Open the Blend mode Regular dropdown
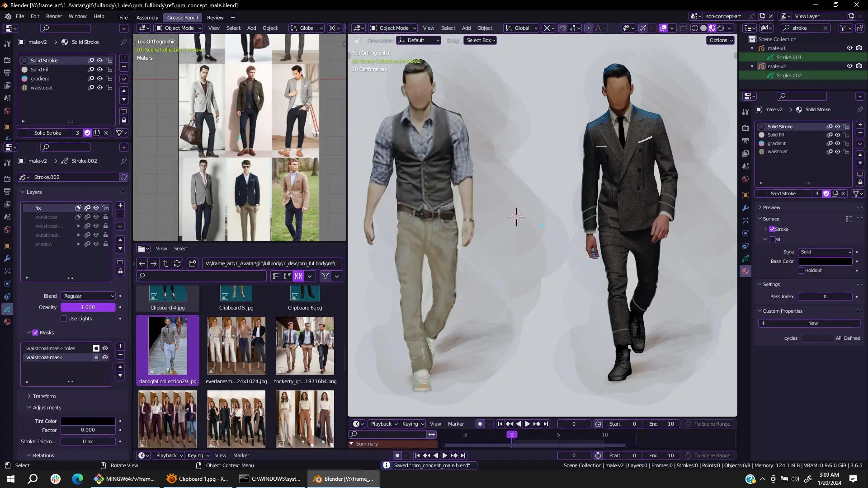The image size is (868, 488). point(88,296)
